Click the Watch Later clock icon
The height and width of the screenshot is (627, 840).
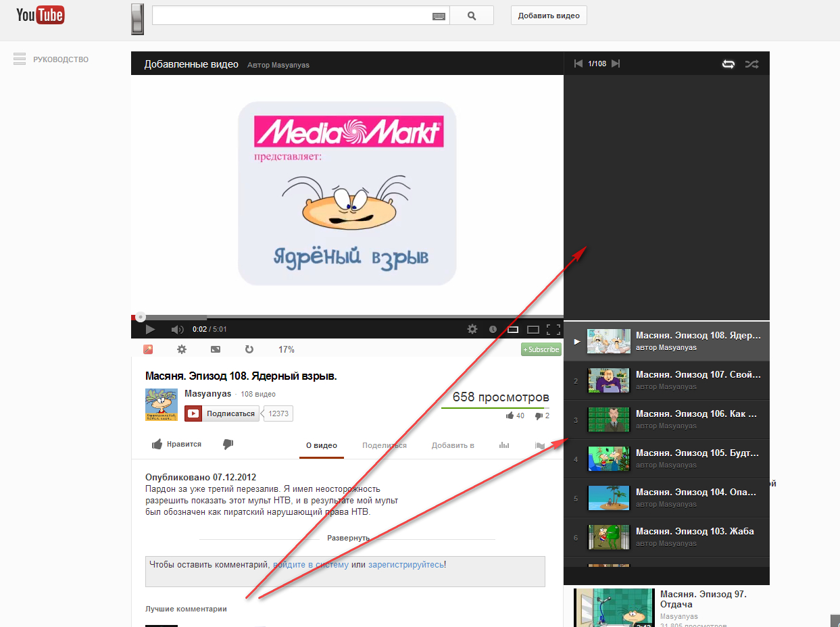click(493, 329)
